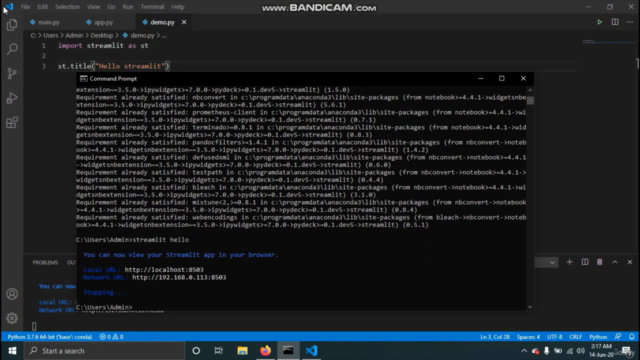Change CRLF end of line setting
Screen dimensions: 640x360
[x=576, y=337]
